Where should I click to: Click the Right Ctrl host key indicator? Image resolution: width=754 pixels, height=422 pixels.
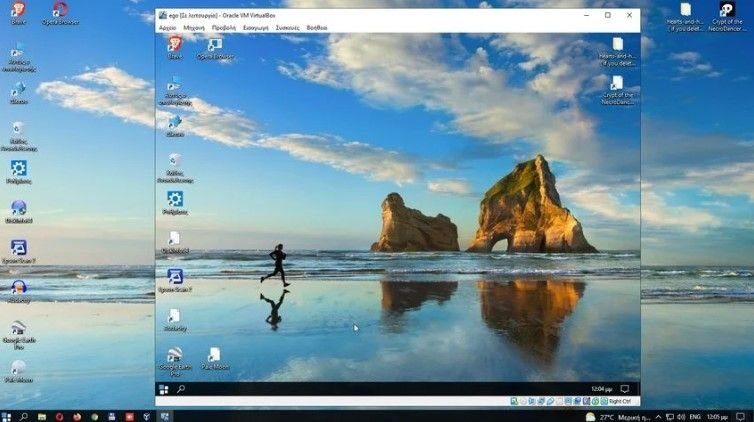coord(621,401)
